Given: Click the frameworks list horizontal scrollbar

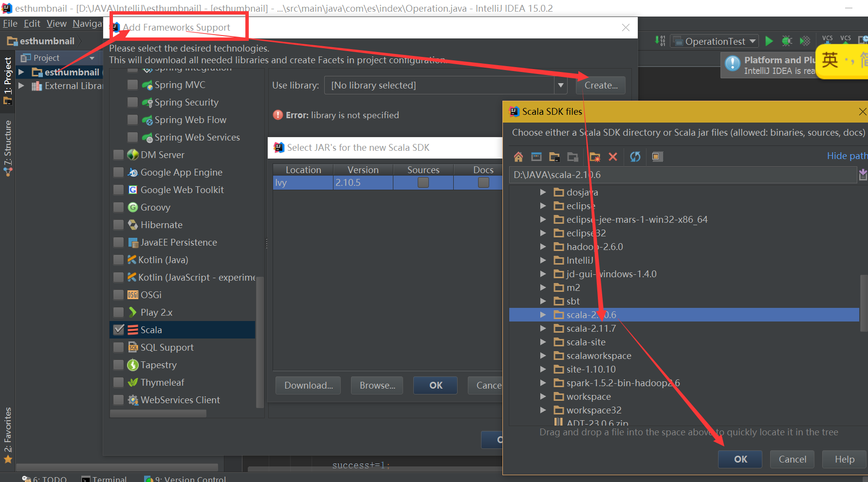Looking at the screenshot, I should click(158, 413).
